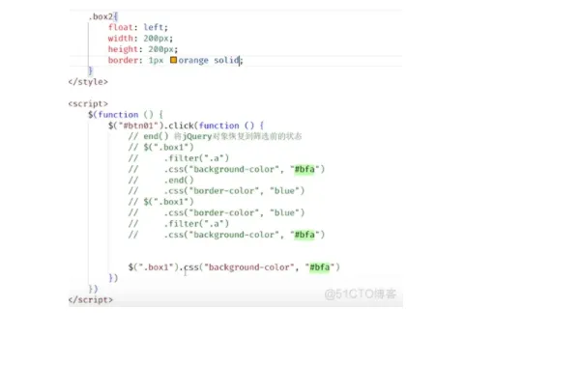Click the orange color swatch in border rule
Image resolution: width=581 pixels, height=392 pixels.
[x=173, y=60]
